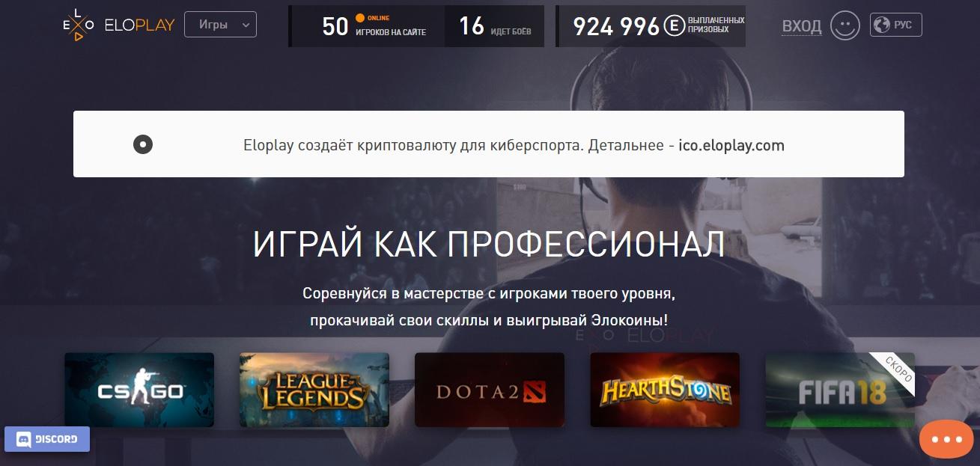The width and height of the screenshot is (980, 466).
Task: Open the РУС language selector
Action: [896, 25]
